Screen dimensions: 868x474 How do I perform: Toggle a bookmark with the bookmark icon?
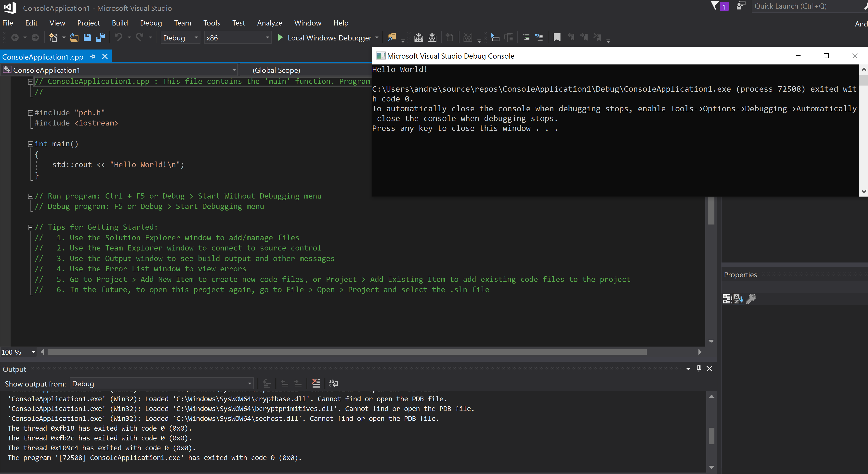pos(557,38)
